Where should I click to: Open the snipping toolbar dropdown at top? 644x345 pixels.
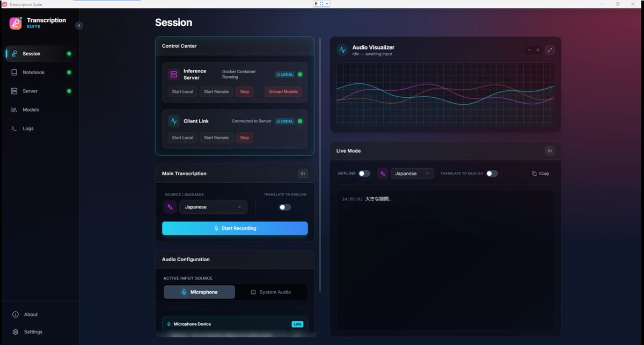tap(327, 4)
